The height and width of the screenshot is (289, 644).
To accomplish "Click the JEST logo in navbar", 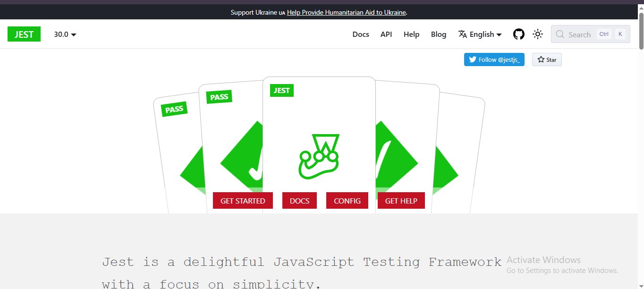I will [x=24, y=34].
